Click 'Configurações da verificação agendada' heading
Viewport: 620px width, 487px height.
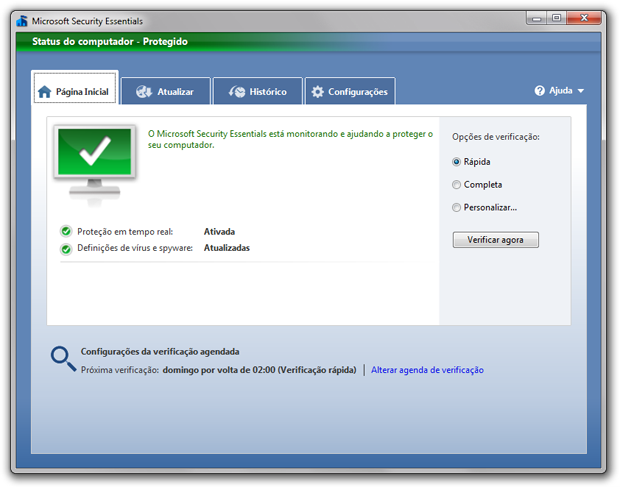click(160, 351)
